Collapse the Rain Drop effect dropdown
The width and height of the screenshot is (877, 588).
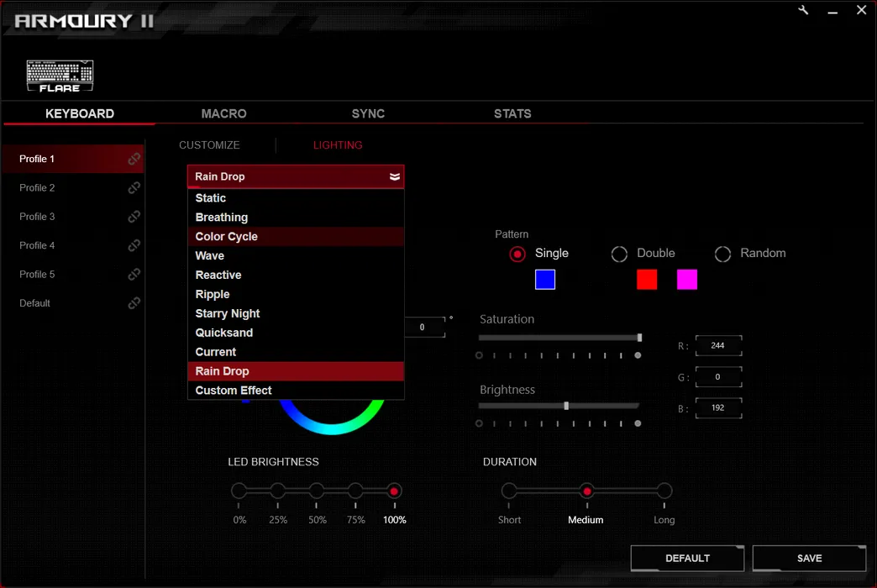point(394,176)
